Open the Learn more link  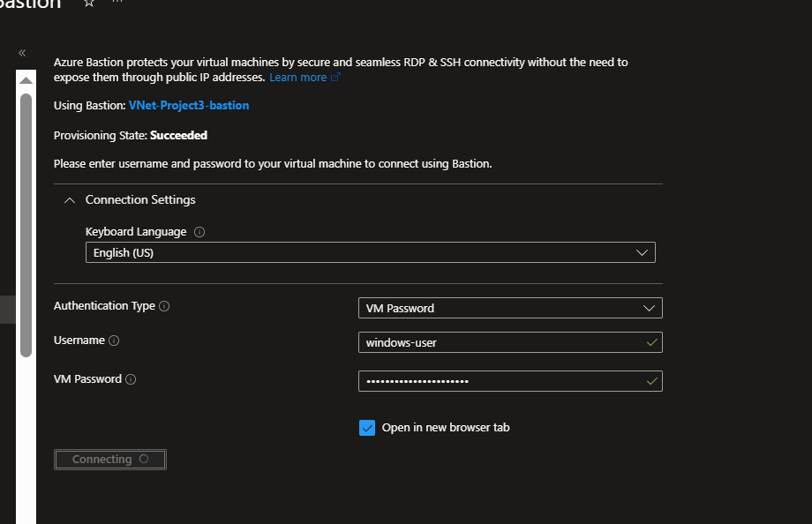297,78
